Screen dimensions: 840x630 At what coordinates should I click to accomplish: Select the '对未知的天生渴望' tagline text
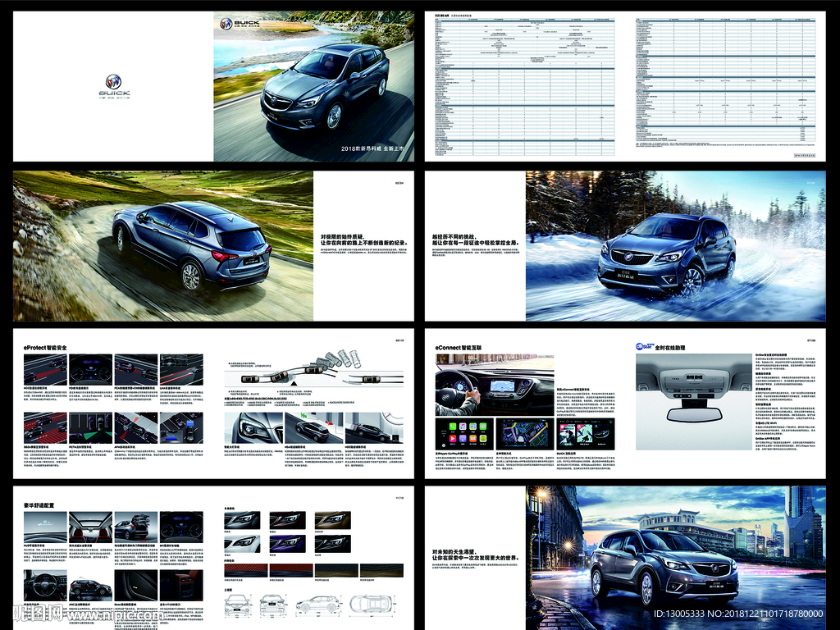(x=454, y=551)
